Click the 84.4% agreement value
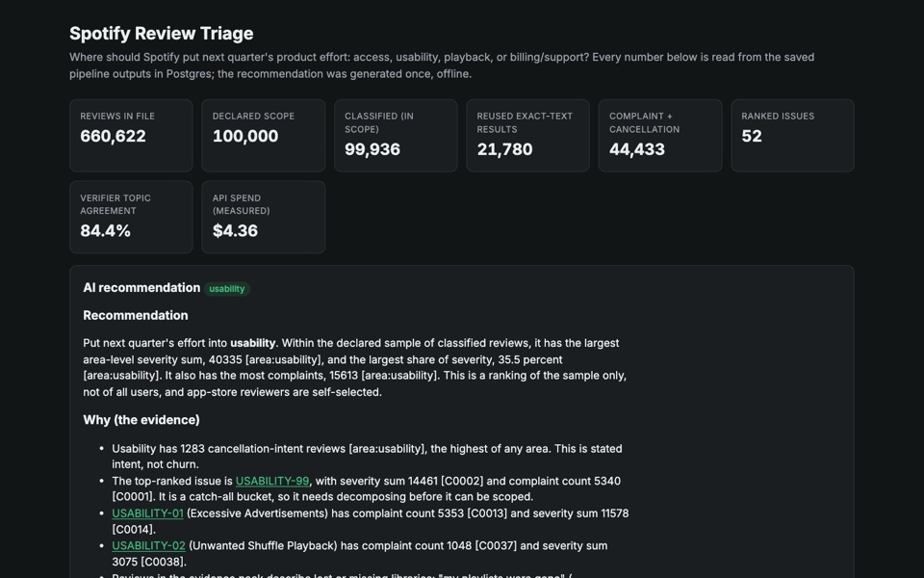Viewport: 924px width, 578px height. 106,231
